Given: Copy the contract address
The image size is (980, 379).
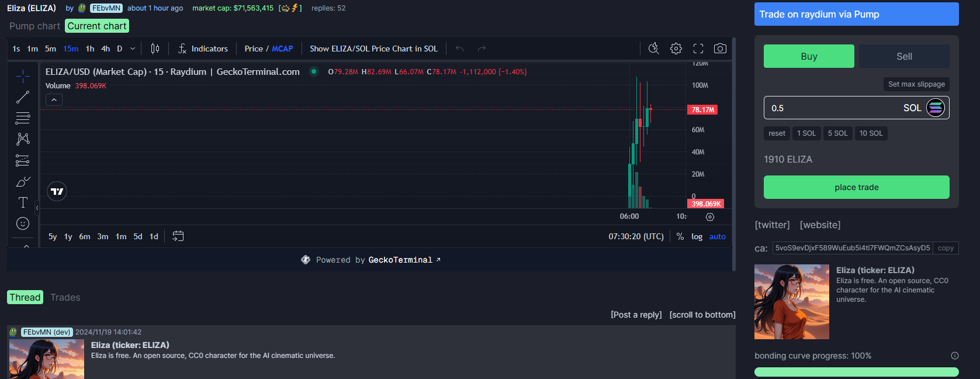Looking at the screenshot, I should pyautogui.click(x=945, y=248).
